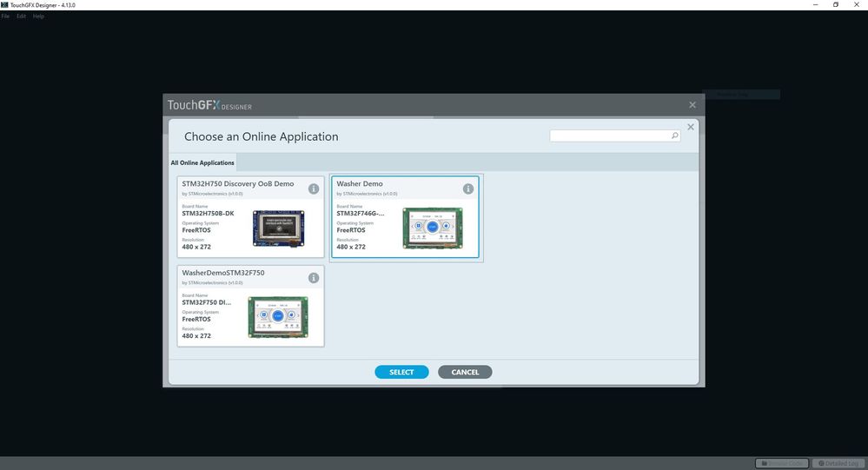Select the WasherDemoSTM32F750 board thumbnail

pos(278,316)
